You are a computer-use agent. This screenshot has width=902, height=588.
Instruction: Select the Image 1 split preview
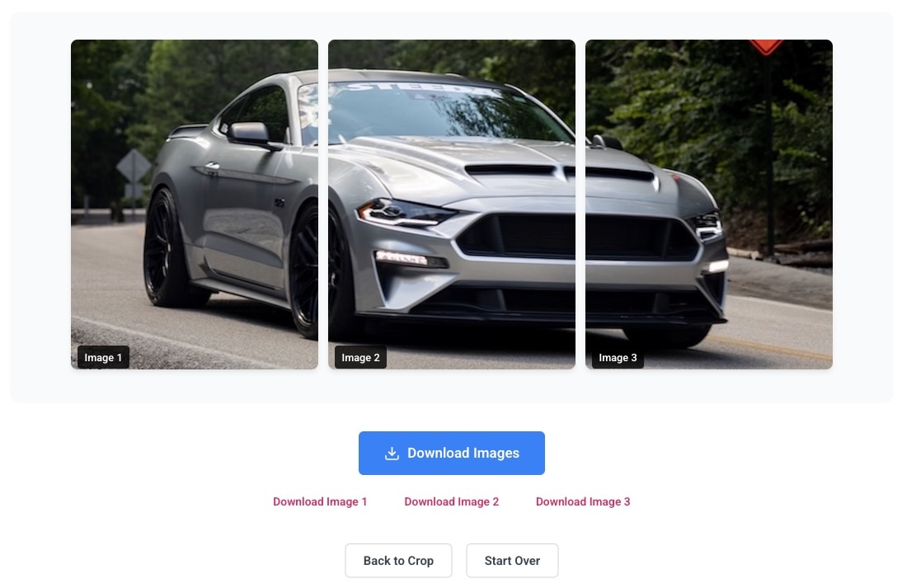click(195, 205)
